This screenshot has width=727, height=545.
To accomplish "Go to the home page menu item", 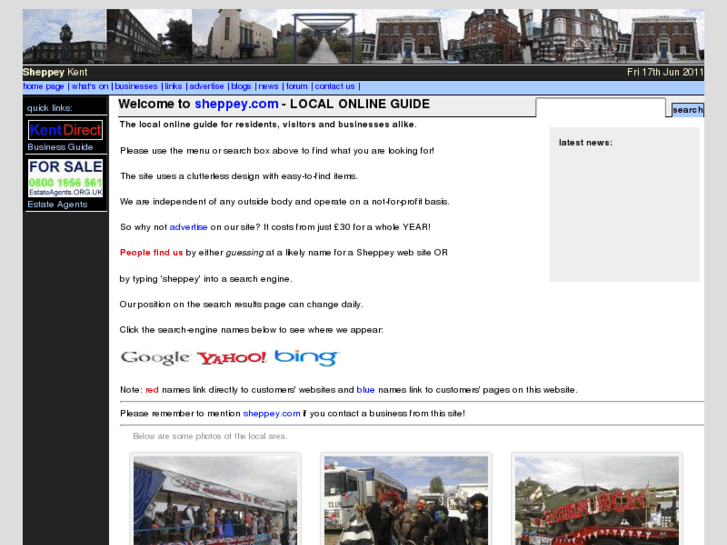I will tap(44, 86).
